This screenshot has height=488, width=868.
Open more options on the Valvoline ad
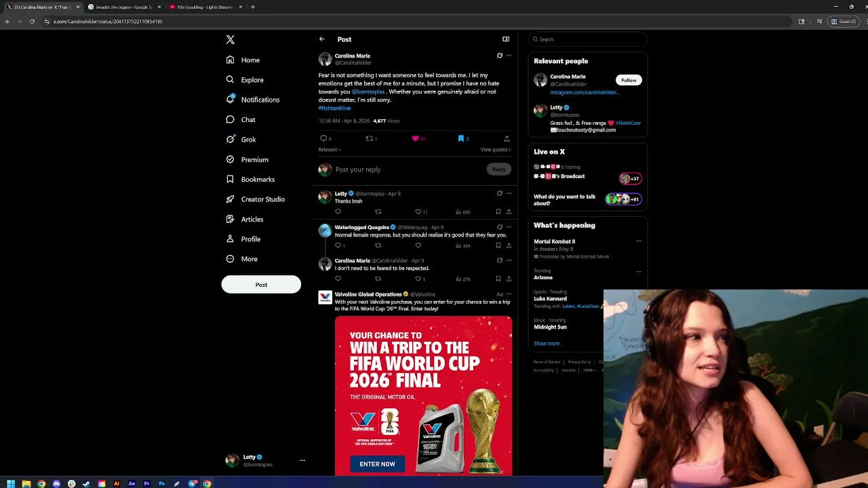click(509, 294)
